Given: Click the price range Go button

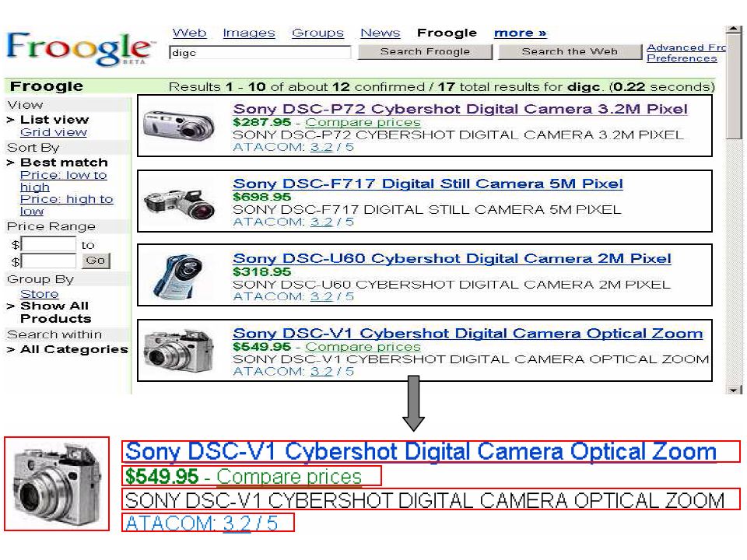Looking at the screenshot, I should click(96, 261).
